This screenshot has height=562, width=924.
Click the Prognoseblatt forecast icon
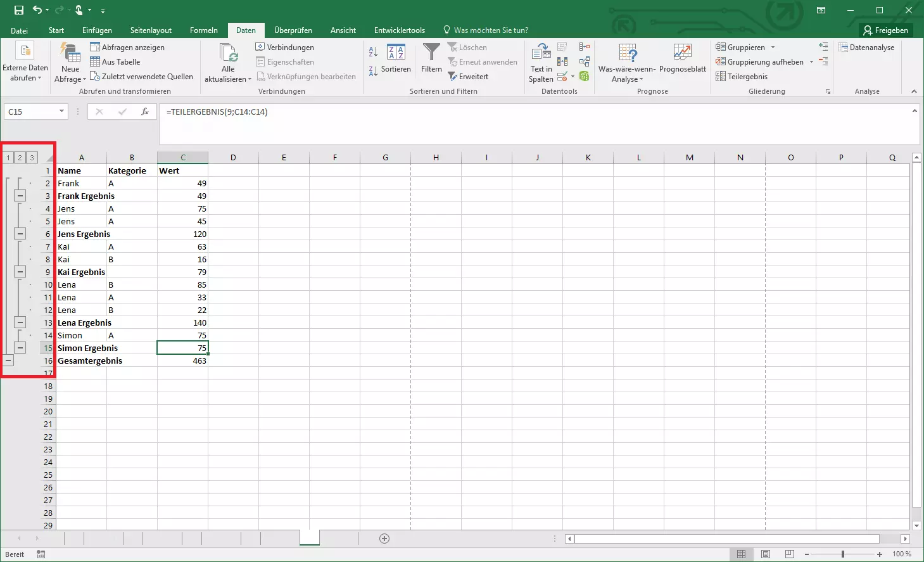point(682,55)
